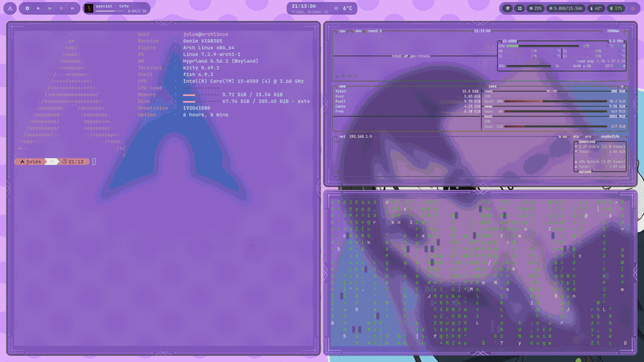Screen dimensions: 644x362
Task: Select the download label in net box
Action: coord(586,141)
